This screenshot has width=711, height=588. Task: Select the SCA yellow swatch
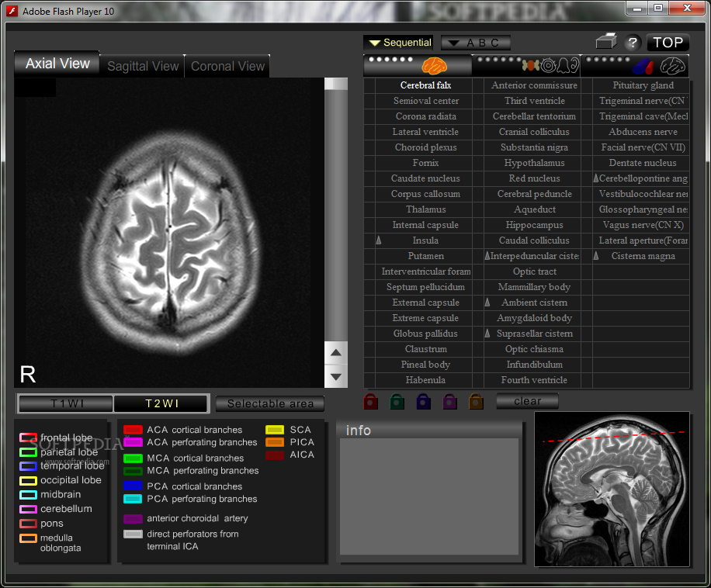pyautogui.click(x=275, y=430)
